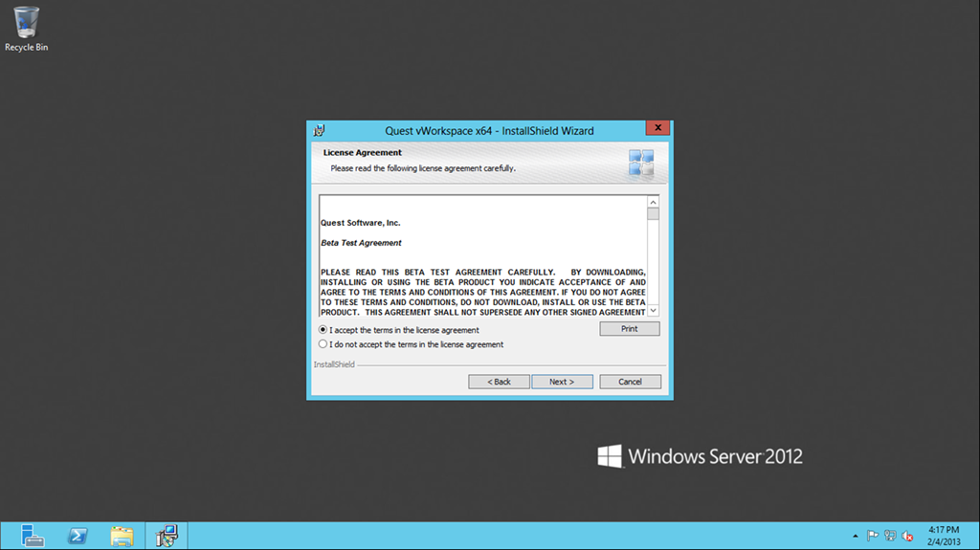This screenshot has width=980, height=550.
Task: Select I do not accept the terms option
Action: pyautogui.click(x=323, y=343)
